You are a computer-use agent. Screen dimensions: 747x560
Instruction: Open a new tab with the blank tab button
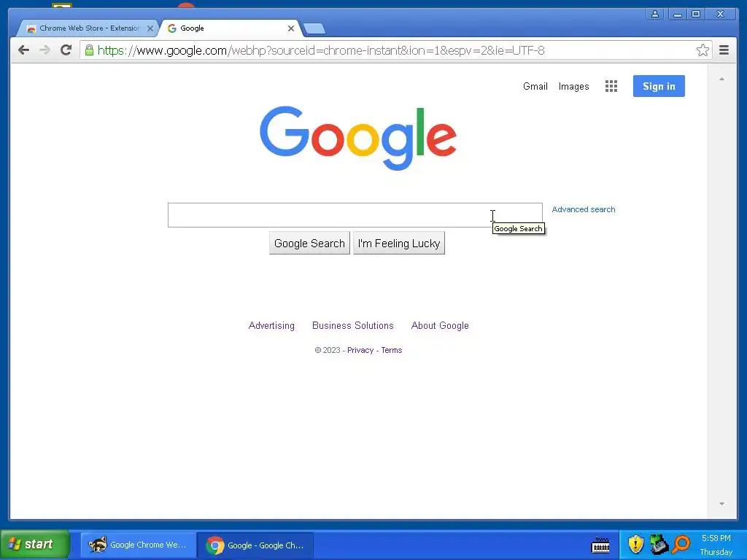(314, 28)
